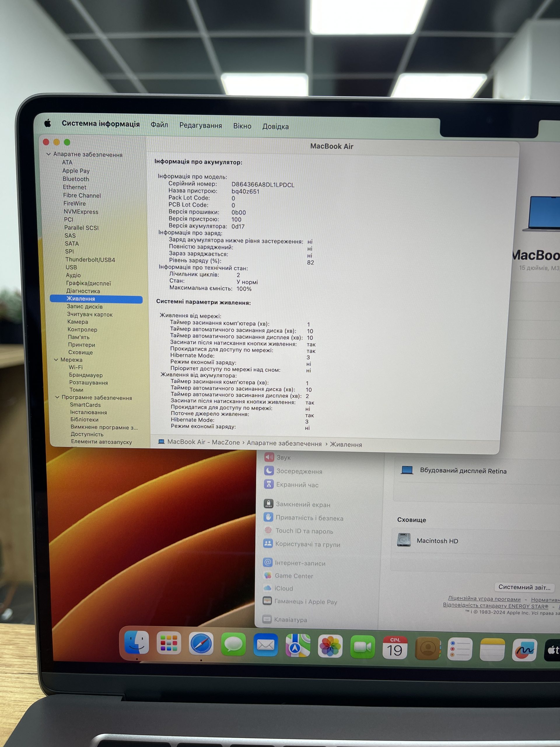Viewport: 560px width, 747px height.
Task: Click the iCloud cloud icon in Settings
Action: [267, 588]
